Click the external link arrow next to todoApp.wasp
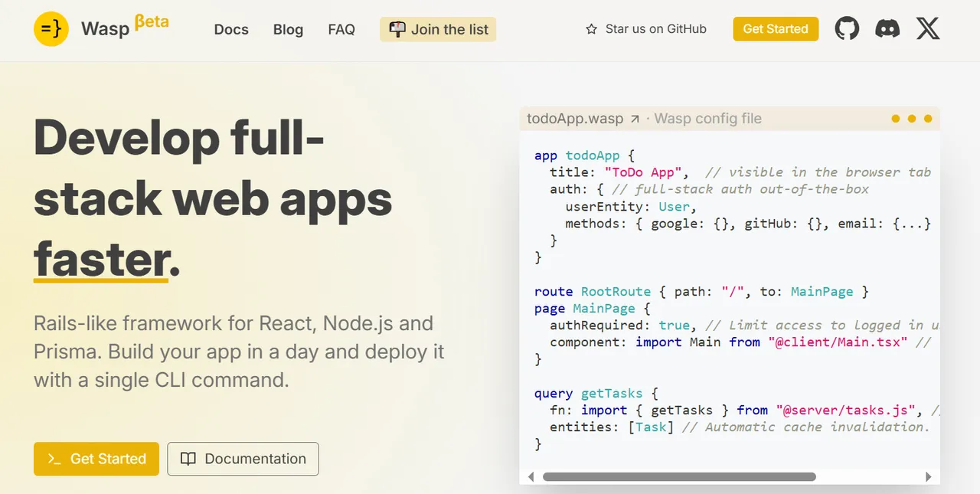 click(635, 119)
